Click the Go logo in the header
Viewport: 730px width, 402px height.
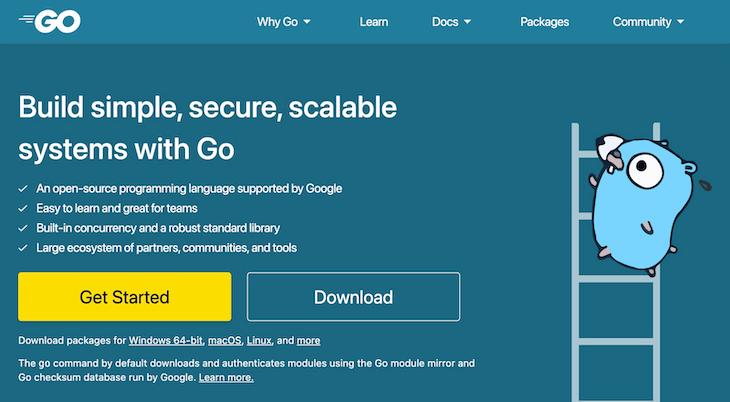point(50,21)
